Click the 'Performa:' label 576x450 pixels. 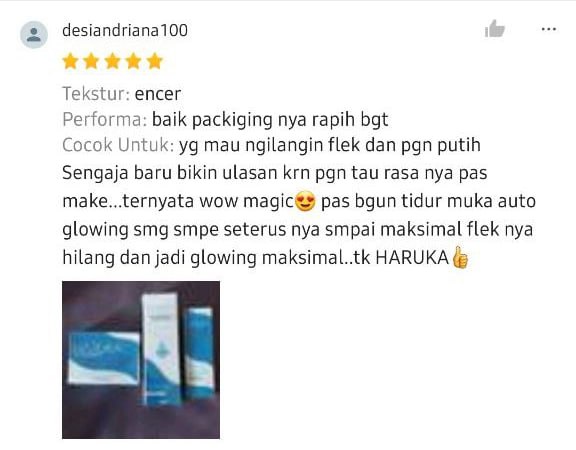point(105,119)
